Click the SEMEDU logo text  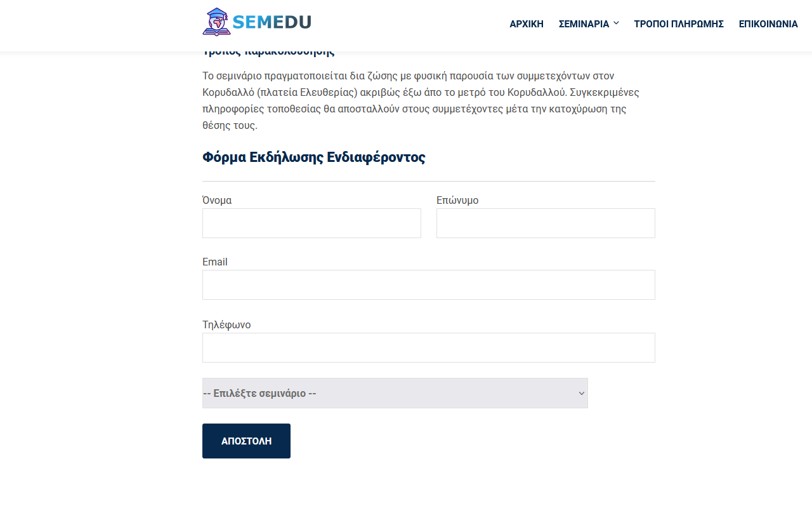pyautogui.click(x=272, y=22)
